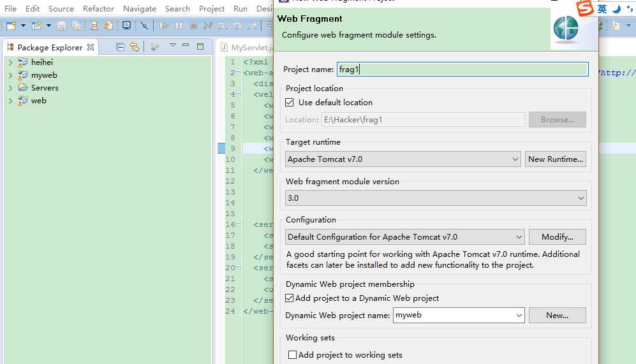Collapse fold marker at editor line 2
Viewport: 636px width, 364px height.
pyautogui.click(x=239, y=73)
